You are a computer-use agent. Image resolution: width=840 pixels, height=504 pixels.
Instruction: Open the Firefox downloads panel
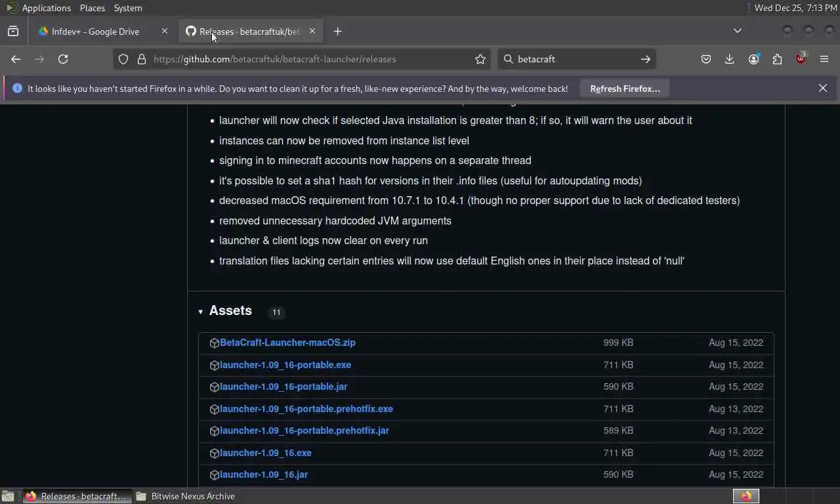729,59
